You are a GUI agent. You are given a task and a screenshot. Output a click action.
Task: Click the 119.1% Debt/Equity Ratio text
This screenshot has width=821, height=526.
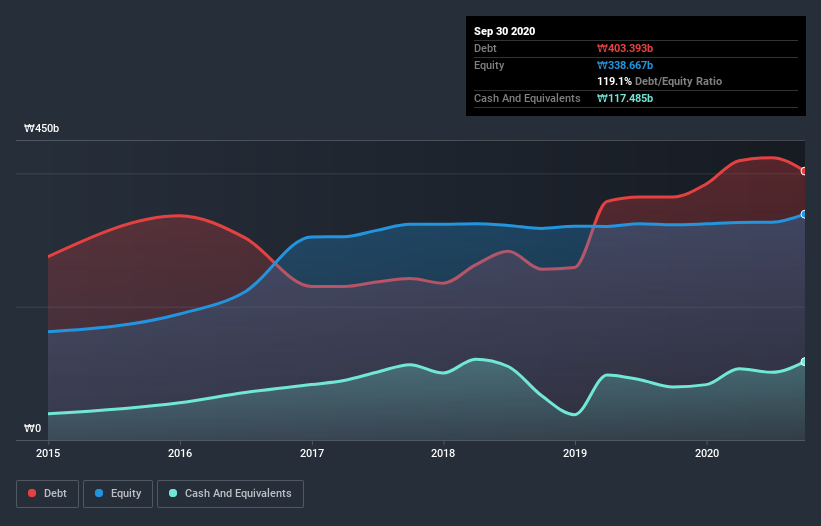click(x=659, y=81)
